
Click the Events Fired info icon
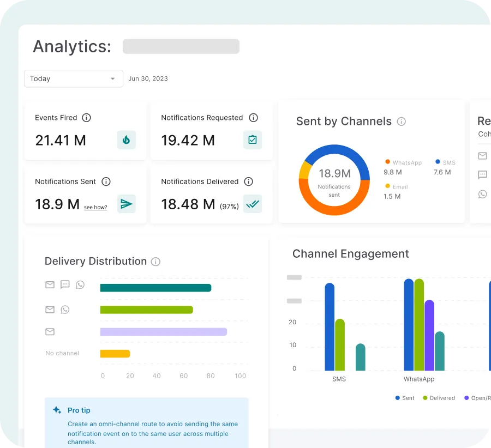(x=86, y=118)
